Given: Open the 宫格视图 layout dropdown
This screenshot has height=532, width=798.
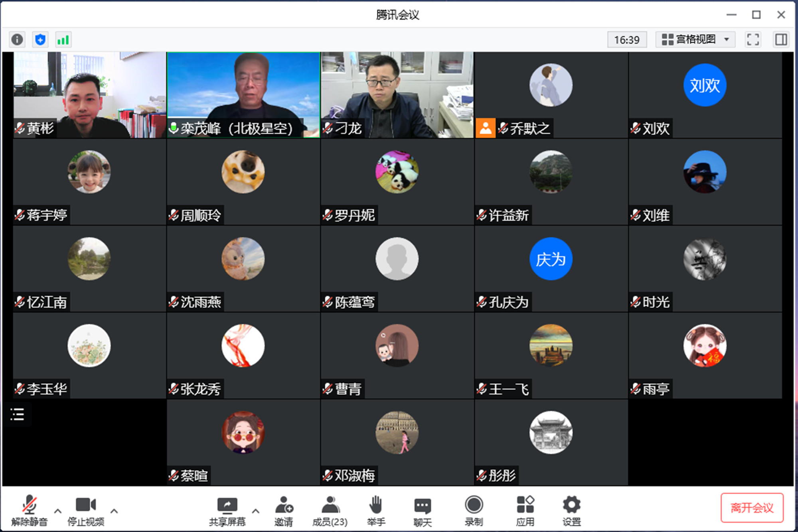Looking at the screenshot, I should click(x=695, y=39).
